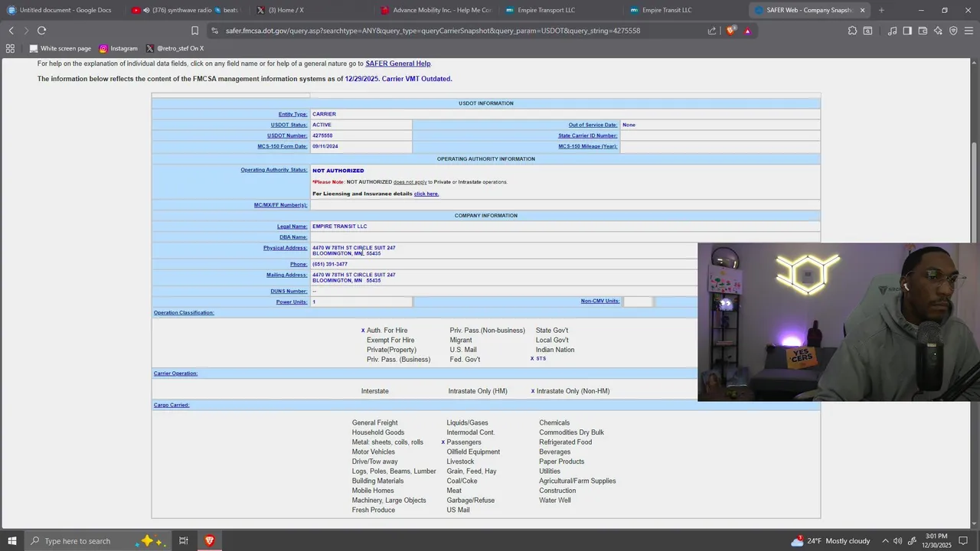
Task: Click the DBA Name field link
Action: click(x=293, y=237)
